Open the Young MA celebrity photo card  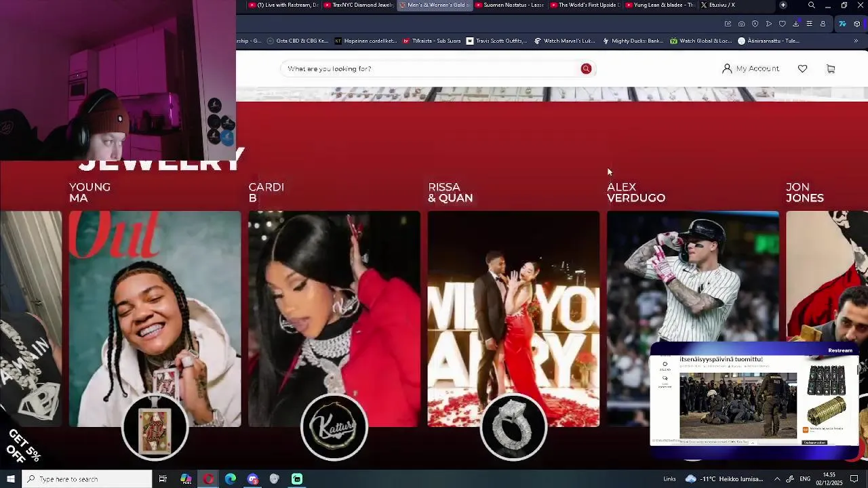pos(155,319)
